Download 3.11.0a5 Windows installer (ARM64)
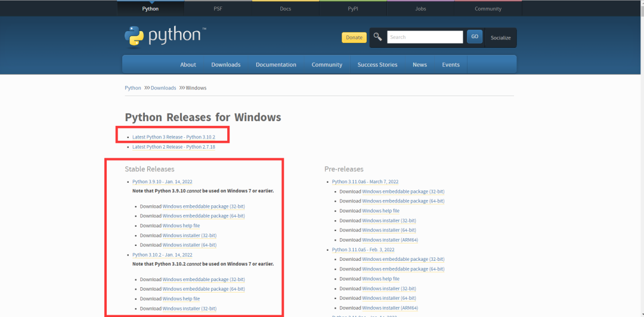Screen dimensions: 644x317 tap(390, 308)
